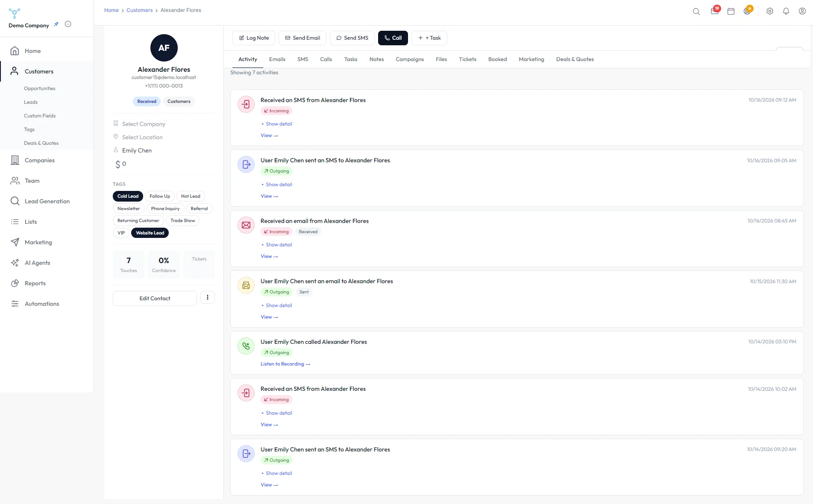Screen dimensions: 813x504
Task: Toggle the Referral tag
Action: (200, 209)
